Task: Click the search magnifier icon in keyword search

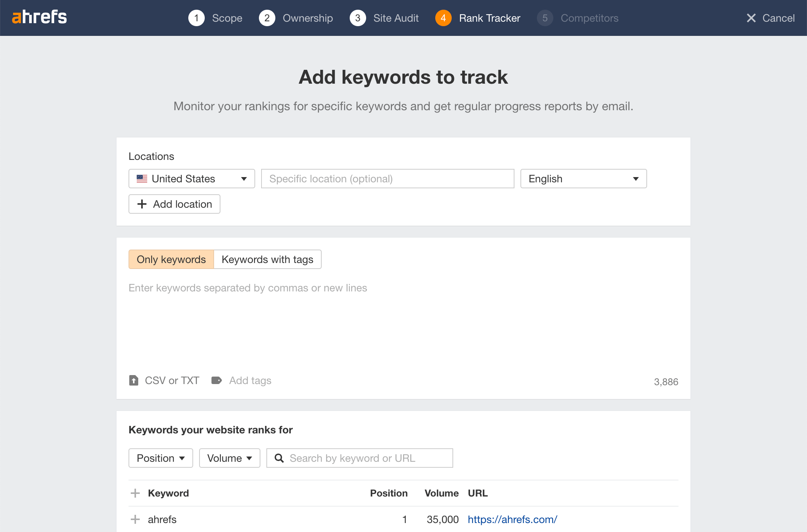Action: (x=278, y=458)
